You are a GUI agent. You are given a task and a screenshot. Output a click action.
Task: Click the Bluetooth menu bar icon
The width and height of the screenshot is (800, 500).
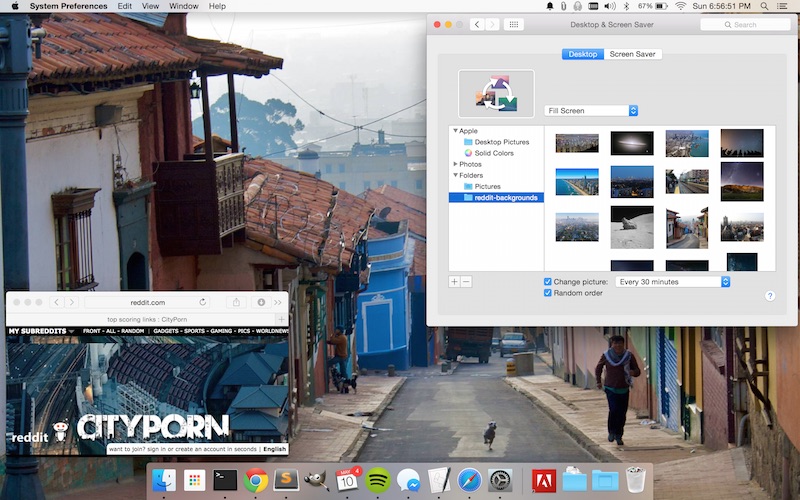(x=627, y=6)
